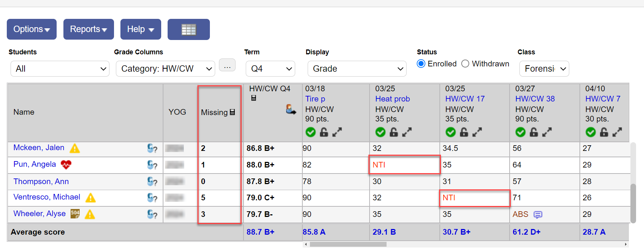
Task: Open the Options menu
Action: pyautogui.click(x=32, y=29)
